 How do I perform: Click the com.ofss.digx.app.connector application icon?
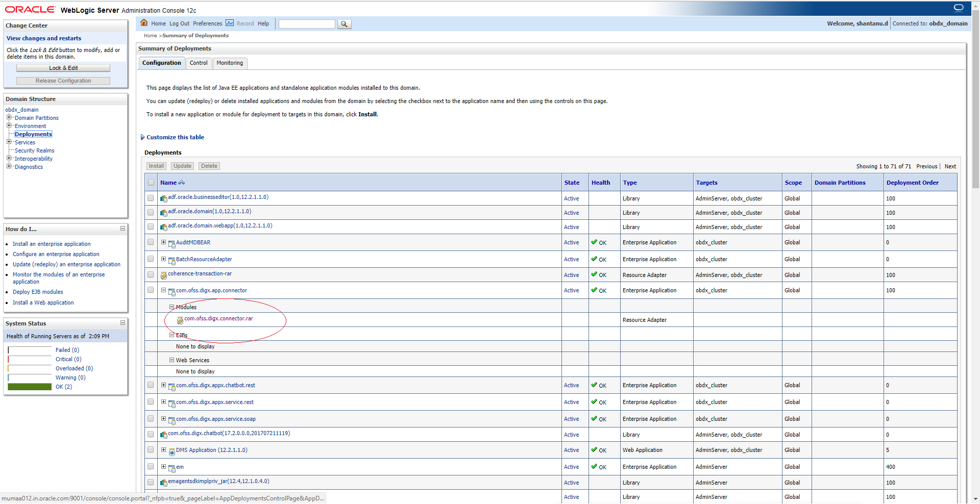click(171, 292)
